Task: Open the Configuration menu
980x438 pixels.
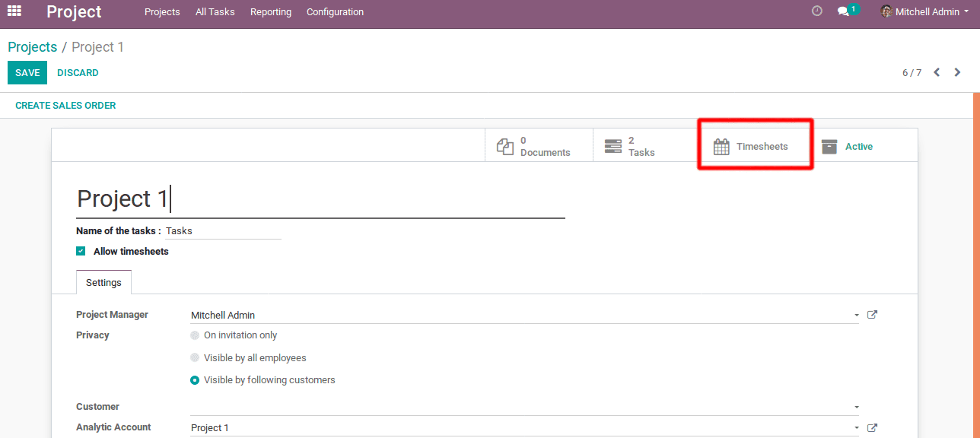Action: coord(335,11)
